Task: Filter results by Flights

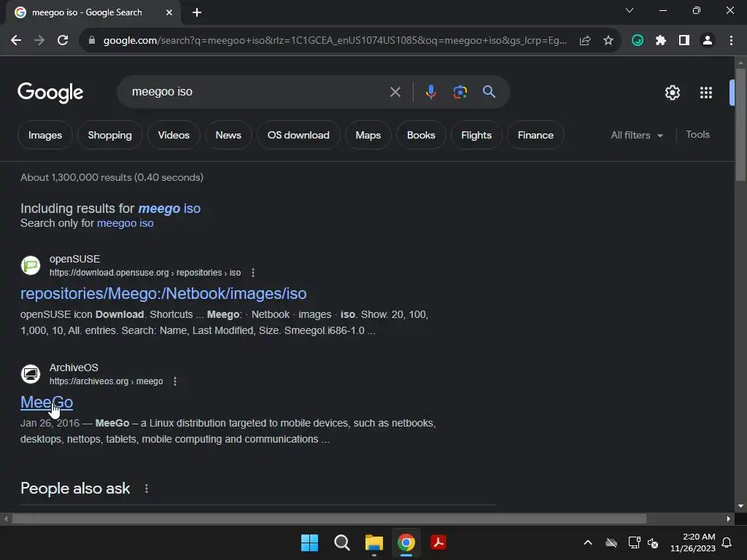Action: 476,135
